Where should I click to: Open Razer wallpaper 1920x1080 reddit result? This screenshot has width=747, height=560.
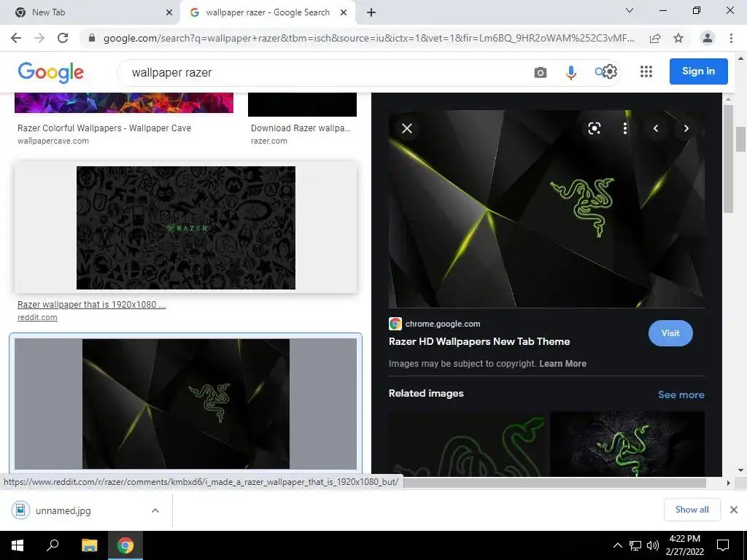tap(91, 305)
